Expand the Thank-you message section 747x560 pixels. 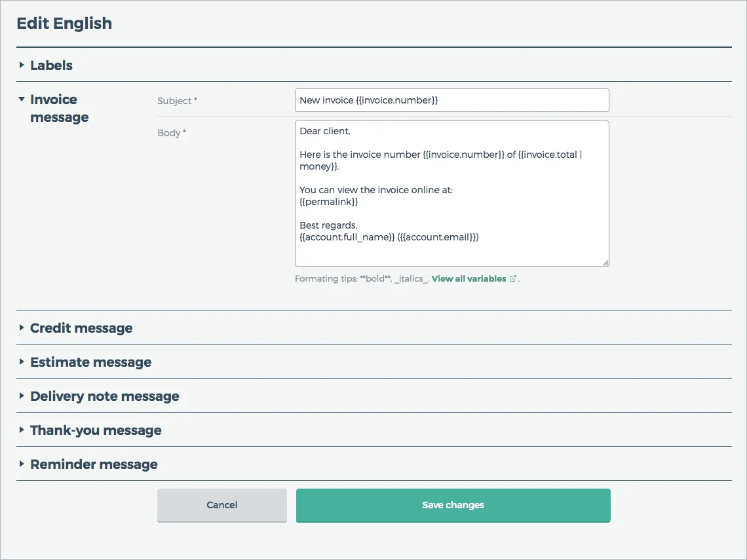tap(96, 430)
